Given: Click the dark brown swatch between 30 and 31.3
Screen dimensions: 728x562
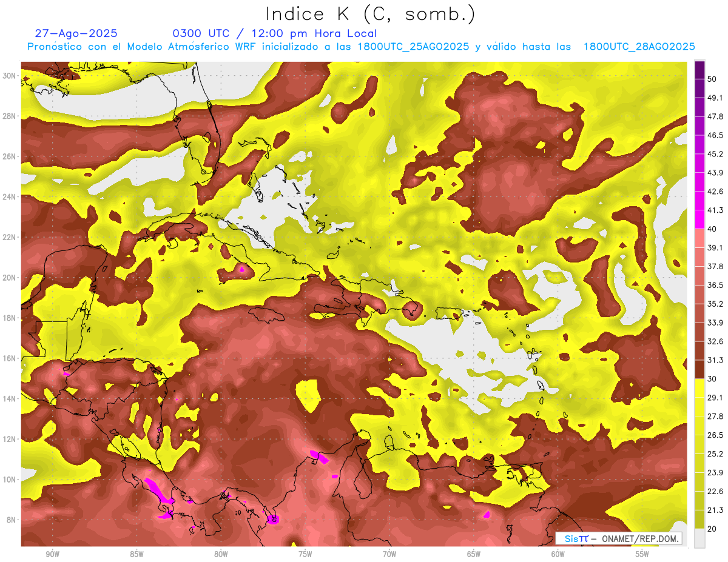Looking at the screenshot, I should [x=699, y=369].
